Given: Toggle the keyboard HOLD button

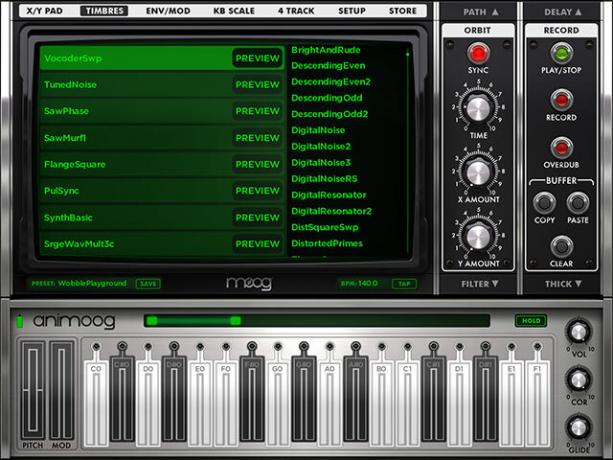Looking at the screenshot, I should pos(531,321).
